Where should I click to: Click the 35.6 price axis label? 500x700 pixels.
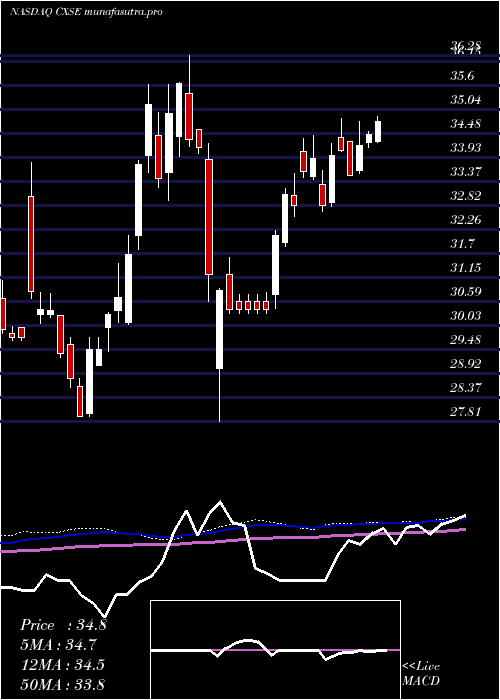462,76
